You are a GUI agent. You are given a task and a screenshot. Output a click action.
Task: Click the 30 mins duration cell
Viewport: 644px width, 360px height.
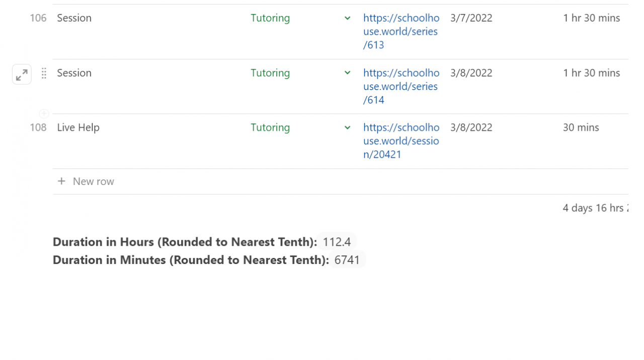coord(581,128)
